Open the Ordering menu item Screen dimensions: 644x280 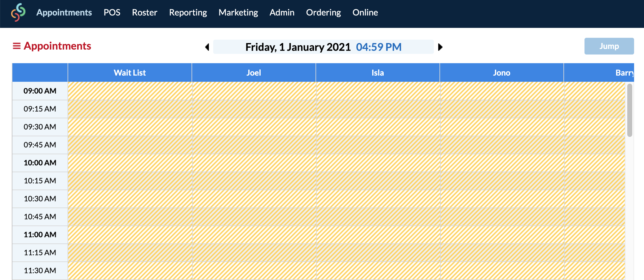(x=323, y=12)
